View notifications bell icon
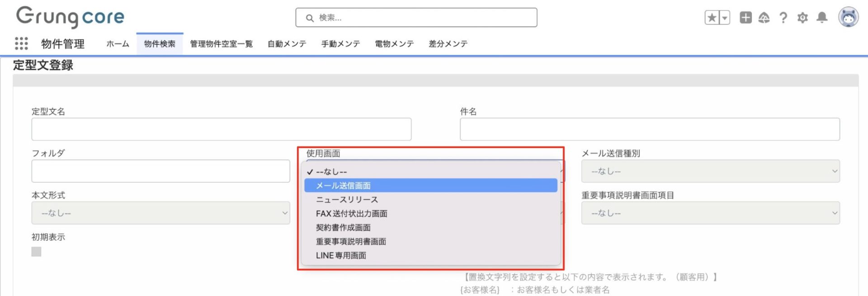The image size is (868, 296). [x=822, y=18]
